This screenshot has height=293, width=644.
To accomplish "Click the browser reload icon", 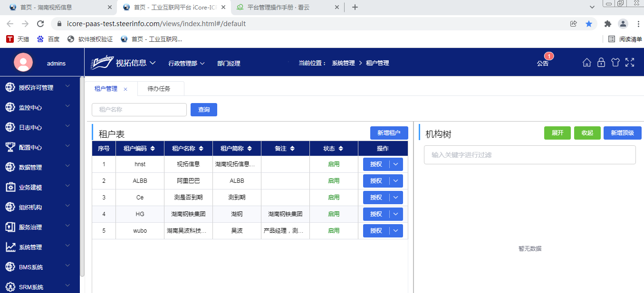I will pos(40,24).
